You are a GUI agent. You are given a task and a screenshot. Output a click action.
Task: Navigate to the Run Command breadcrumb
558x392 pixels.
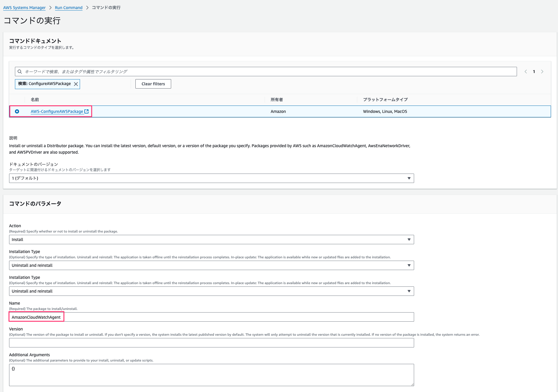pyautogui.click(x=69, y=8)
